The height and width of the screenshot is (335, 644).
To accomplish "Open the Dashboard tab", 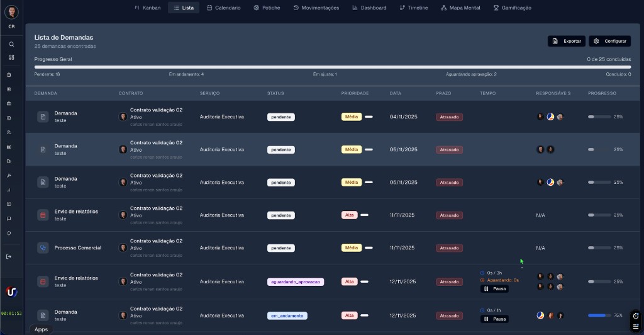I will pos(369,8).
